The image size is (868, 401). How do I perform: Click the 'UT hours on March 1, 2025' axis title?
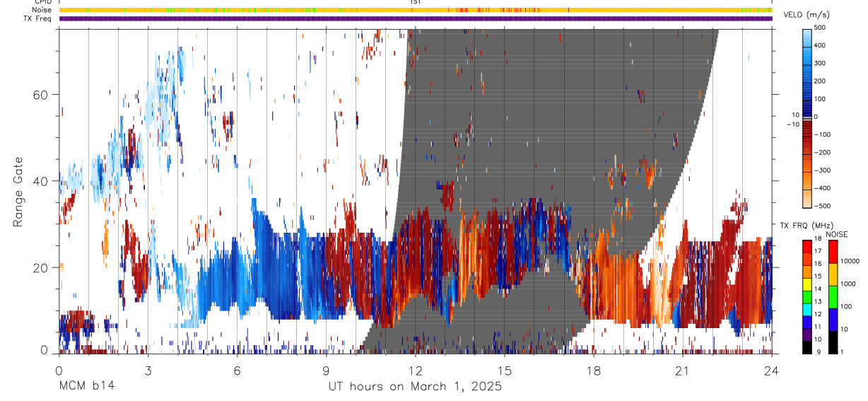point(415,387)
